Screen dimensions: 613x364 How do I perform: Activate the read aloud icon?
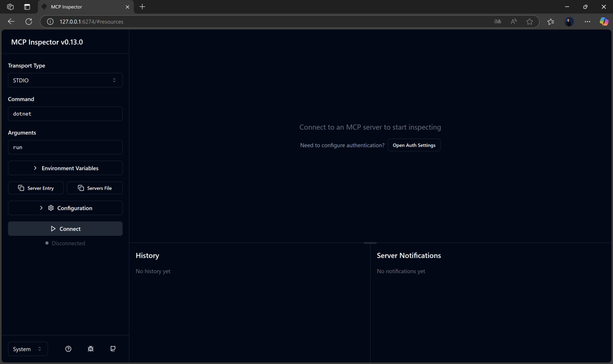coord(514,22)
